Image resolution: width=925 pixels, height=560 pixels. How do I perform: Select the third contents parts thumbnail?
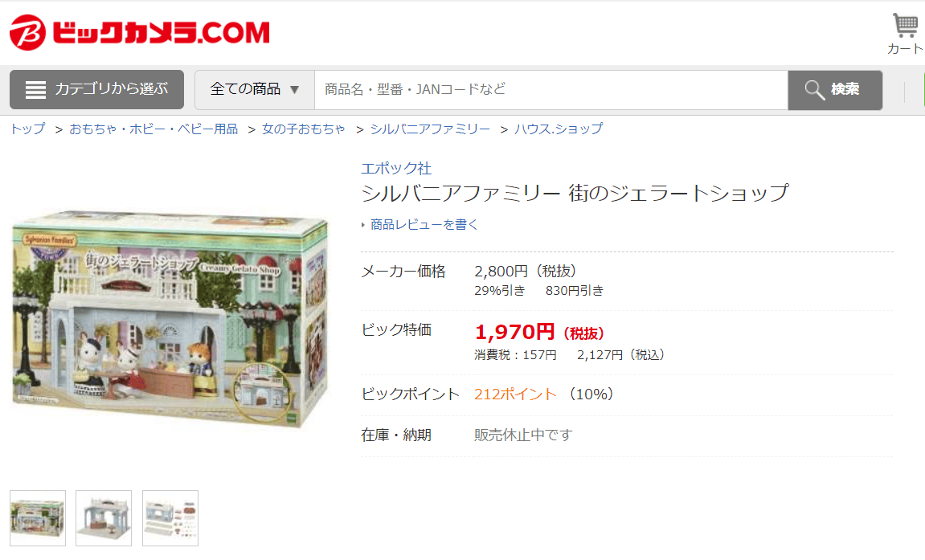[x=170, y=518]
